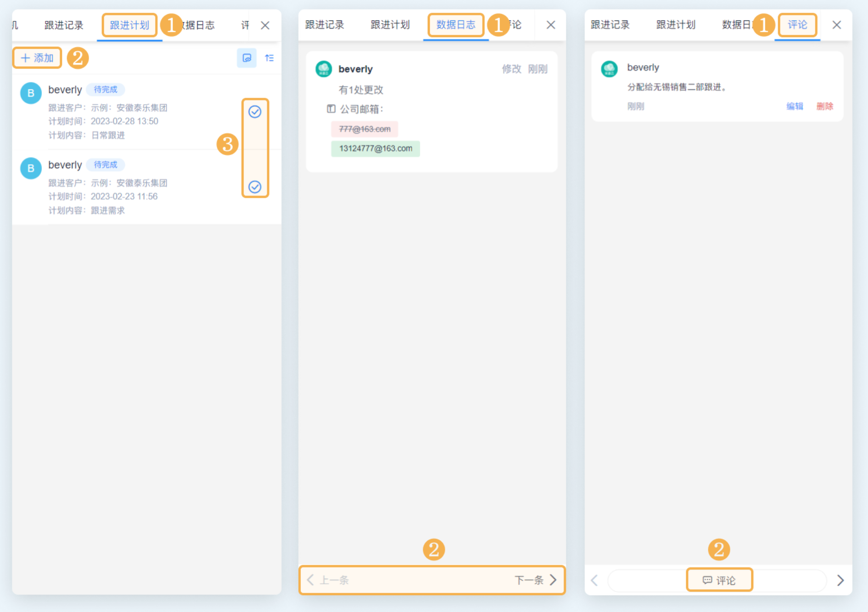Click beverly avatar in data log entry
This screenshot has width=868, height=612.
pos(324,69)
